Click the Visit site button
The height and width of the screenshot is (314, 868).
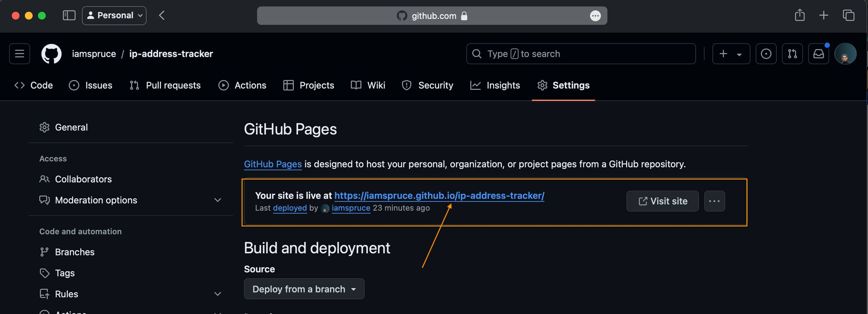663,201
